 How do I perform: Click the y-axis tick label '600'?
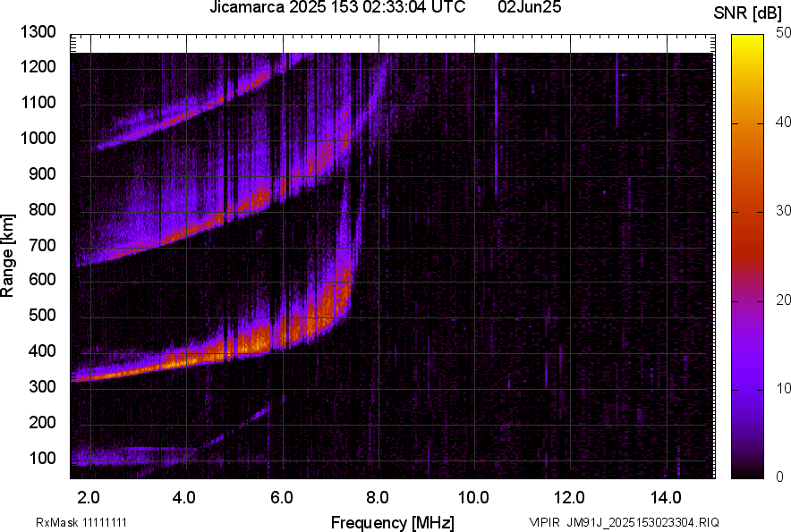[x=42, y=279]
